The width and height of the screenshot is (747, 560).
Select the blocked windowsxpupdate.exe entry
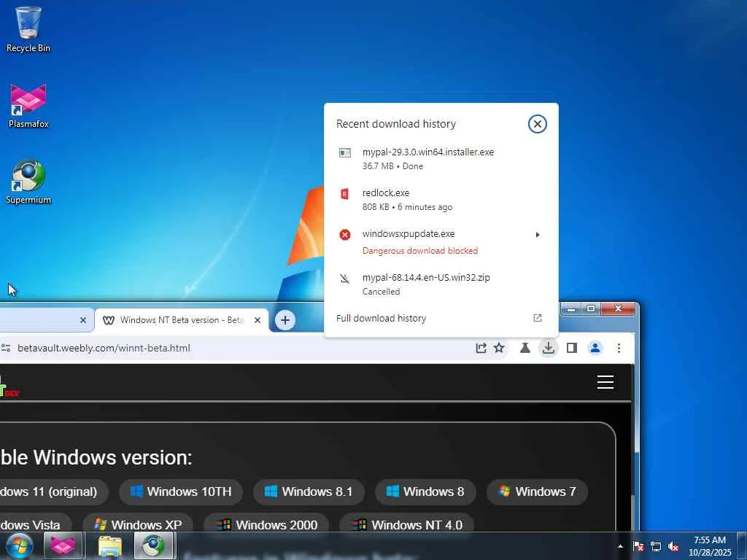[441, 241]
